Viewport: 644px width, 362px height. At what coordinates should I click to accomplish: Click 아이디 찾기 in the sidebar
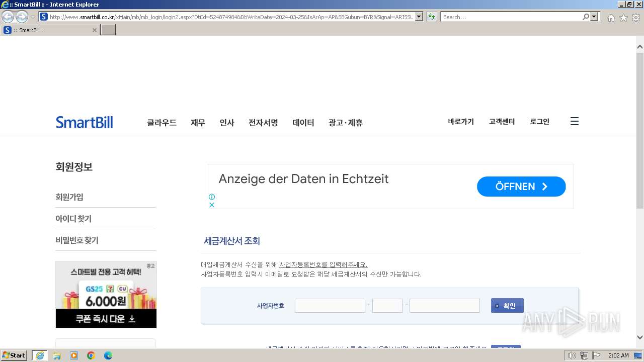(x=73, y=218)
